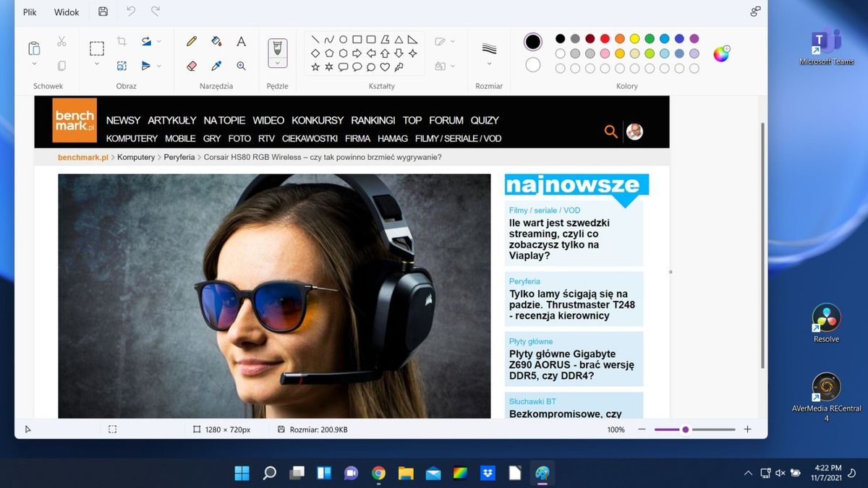
Task: Open Chrome from the taskbar
Action: click(378, 474)
